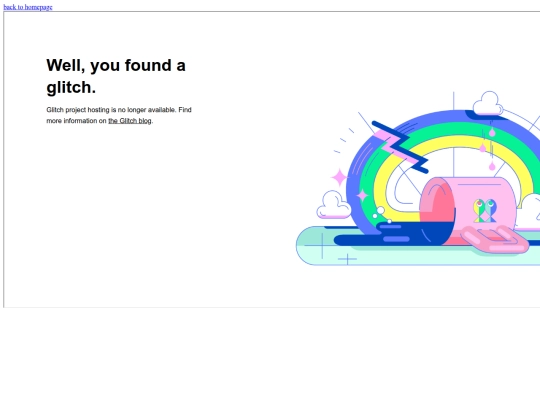Click the "no longer available" paragraph text

pyautogui.click(x=119, y=115)
